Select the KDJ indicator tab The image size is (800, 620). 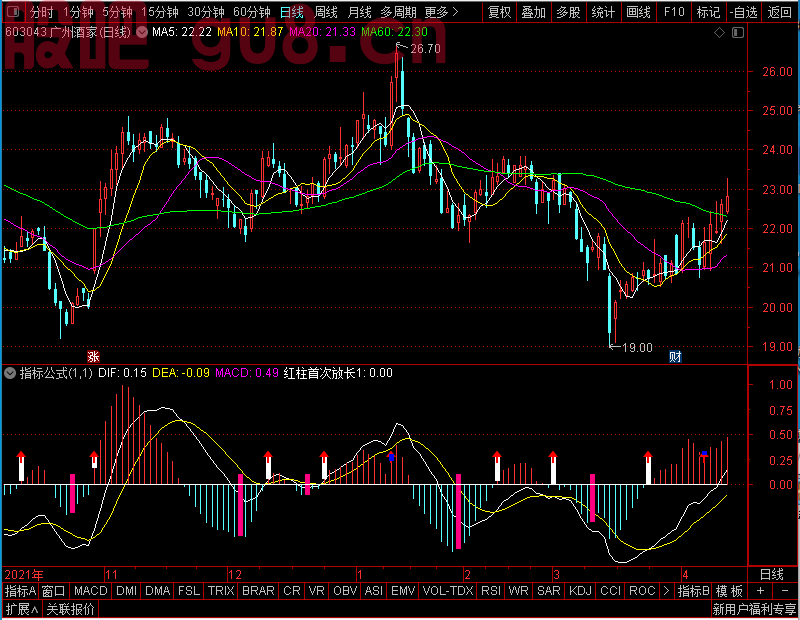pos(580,591)
